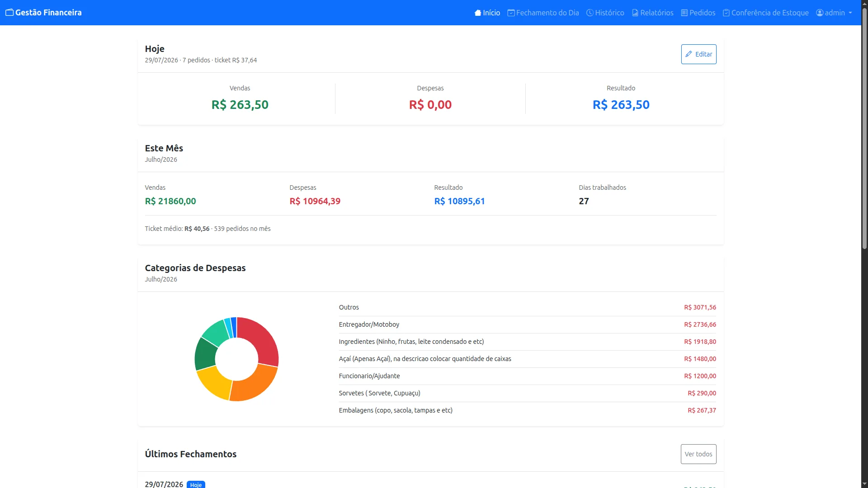Click the 7 pedidos ticket summary line
868x488 pixels.
(x=201, y=60)
